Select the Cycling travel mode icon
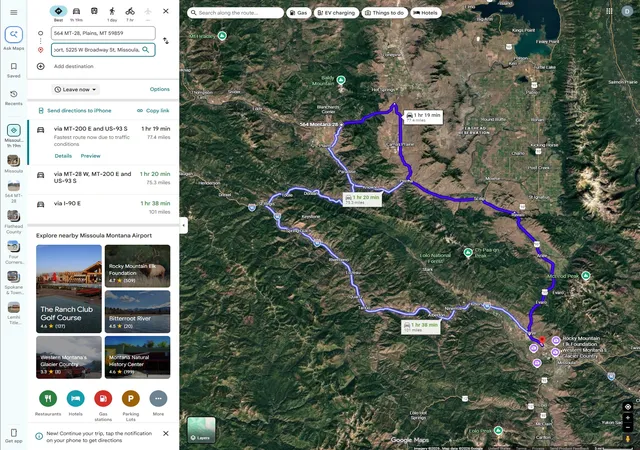The image size is (640, 450). point(130,11)
